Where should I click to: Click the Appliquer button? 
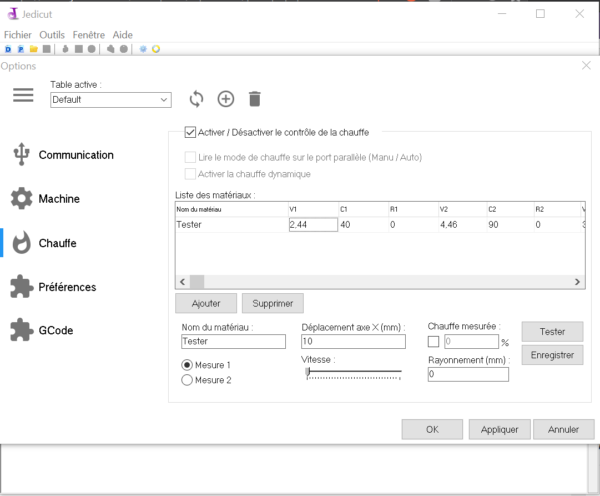[499, 429]
